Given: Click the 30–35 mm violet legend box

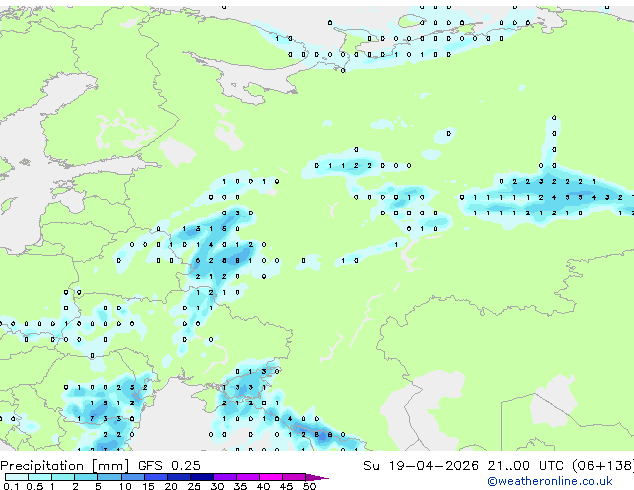Looking at the screenshot, I should 225,477.
